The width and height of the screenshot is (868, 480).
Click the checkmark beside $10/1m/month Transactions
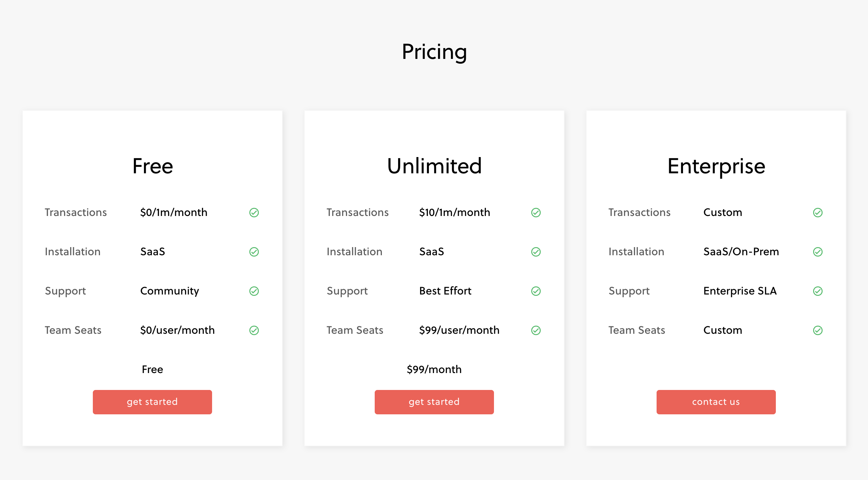tap(536, 213)
